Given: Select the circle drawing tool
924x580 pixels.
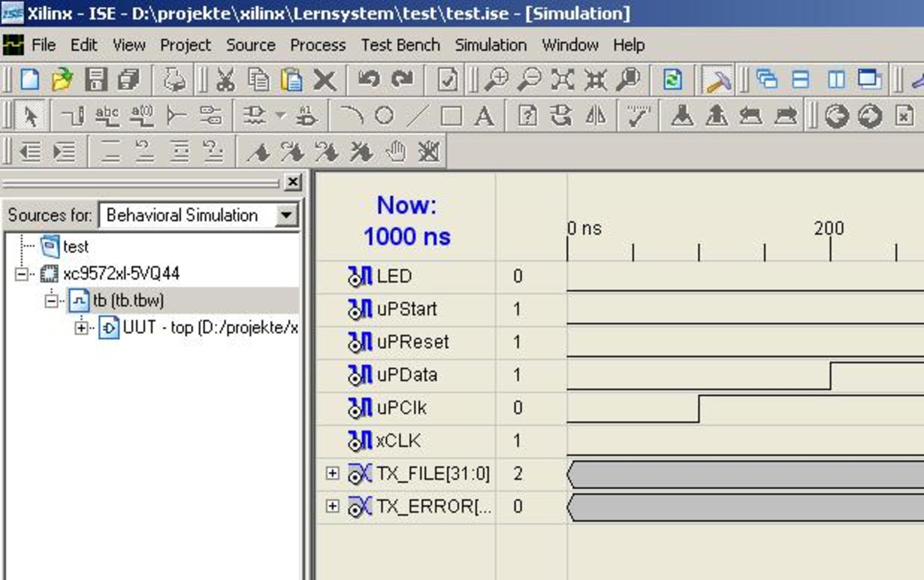Looking at the screenshot, I should click(384, 116).
